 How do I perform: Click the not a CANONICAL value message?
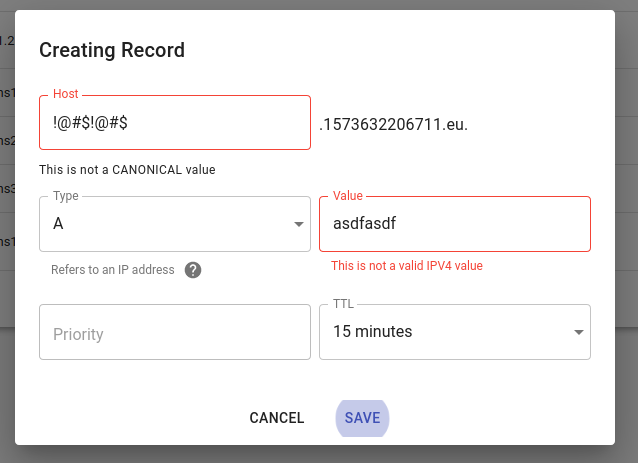pyautogui.click(x=127, y=170)
